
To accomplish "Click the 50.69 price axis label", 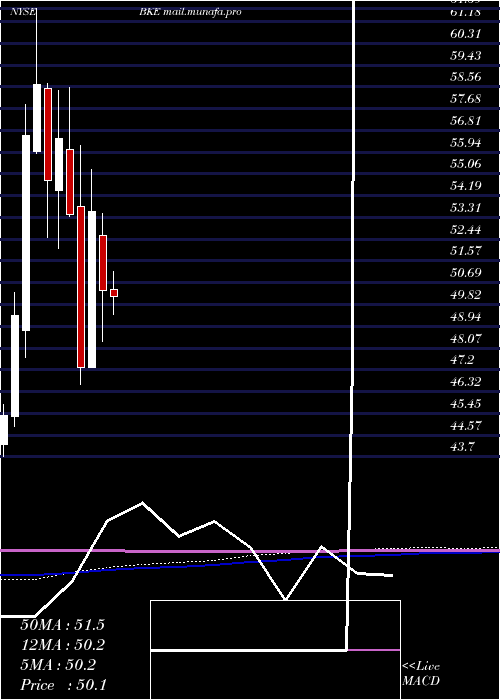I will [x=466, y=273].
